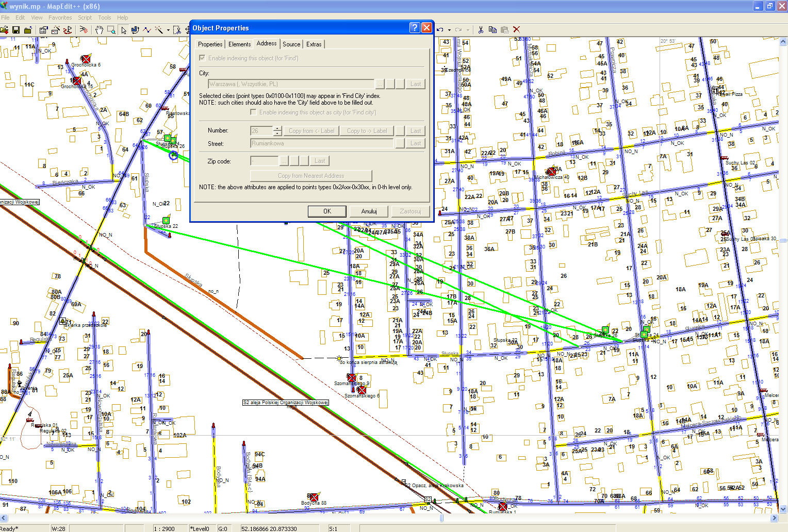Image resolution: width=788 pixels, height=532 pixels.
Task: Click the Undo arrow icon
Action: [x=440, y=30]
